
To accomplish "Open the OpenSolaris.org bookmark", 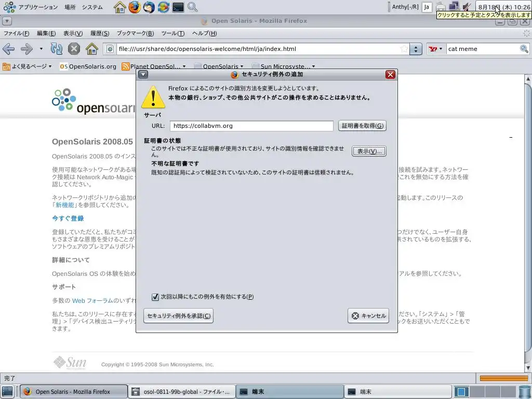I will 88,66.
